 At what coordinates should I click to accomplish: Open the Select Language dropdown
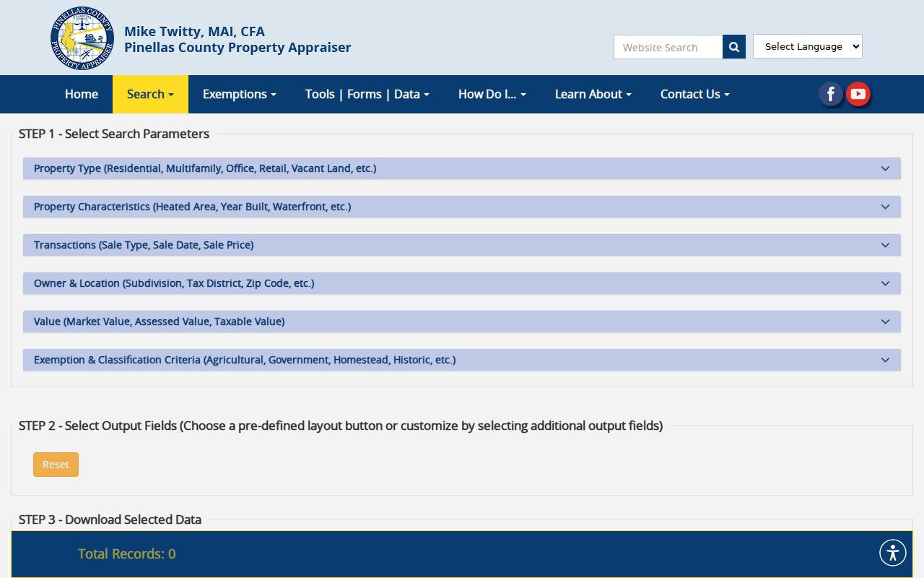tap(808, 46)
